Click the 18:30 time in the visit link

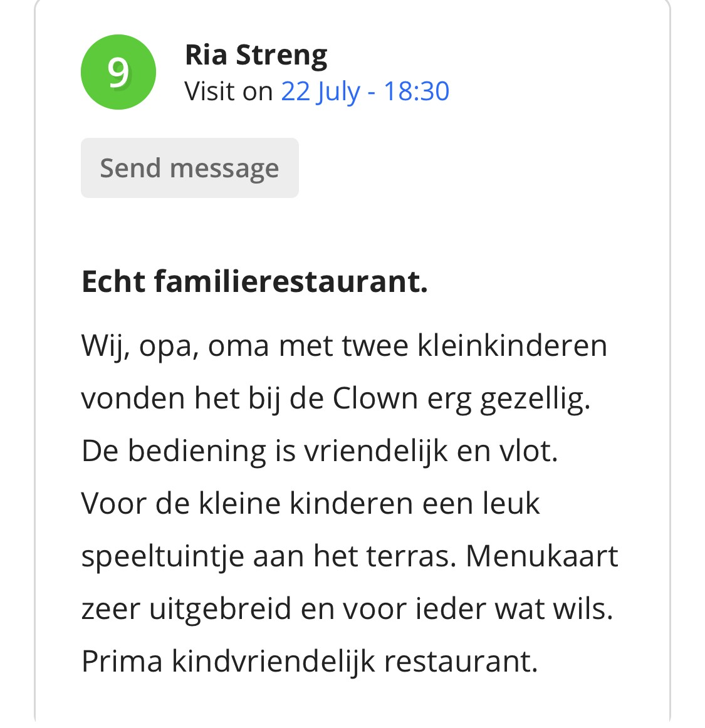click(x=417, y=91)
